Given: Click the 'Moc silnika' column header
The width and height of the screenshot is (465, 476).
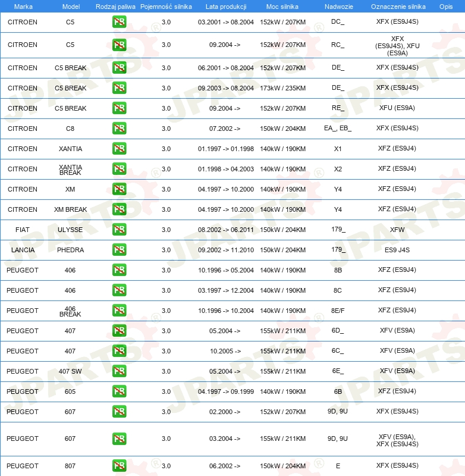Looking at the screenshot, I should pyautogui.click(x=282, y=7).
